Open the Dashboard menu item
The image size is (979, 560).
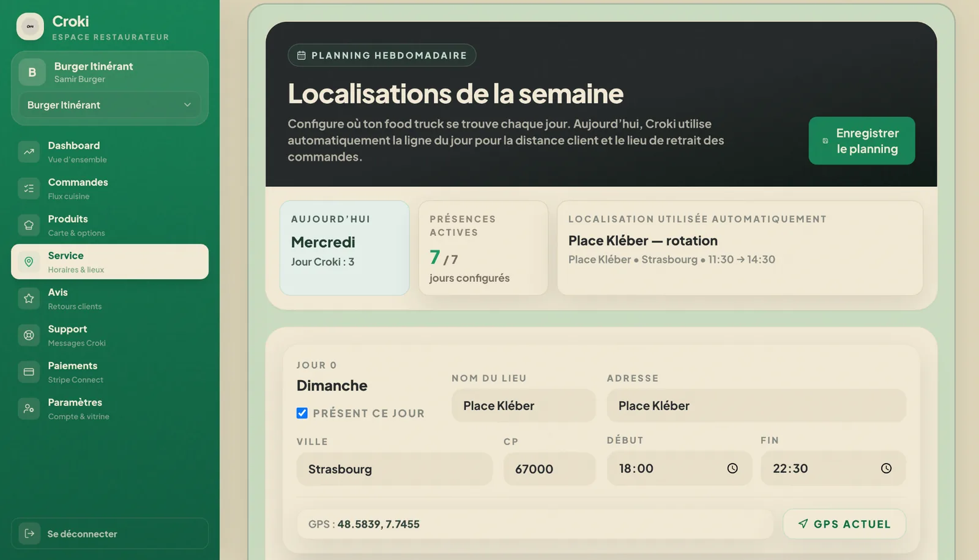pyautogui.click(x=110, y=152)
